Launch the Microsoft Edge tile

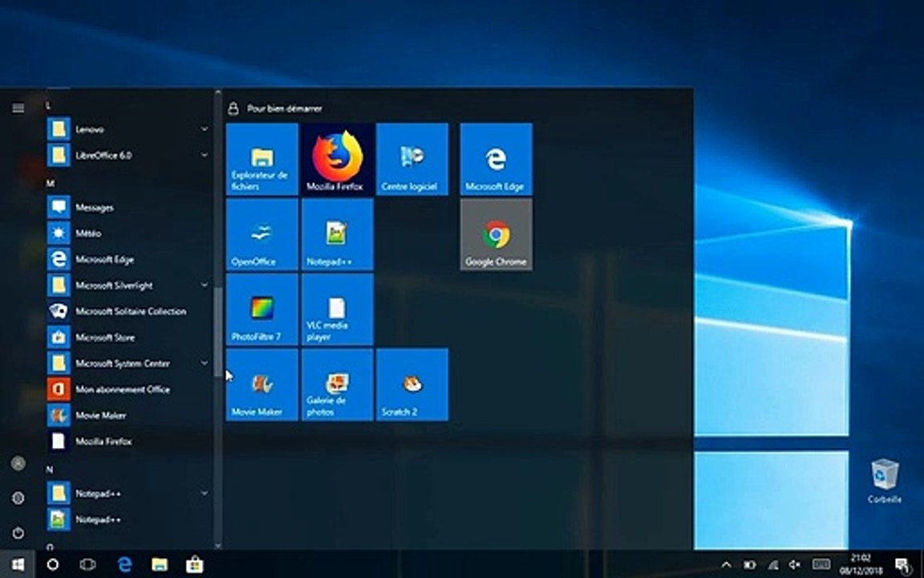coord(496,159)
